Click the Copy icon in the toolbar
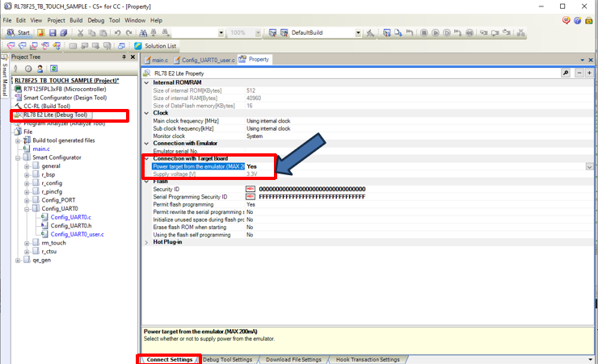The width and height of the screenshot is (598, 364). click(91, 33)
